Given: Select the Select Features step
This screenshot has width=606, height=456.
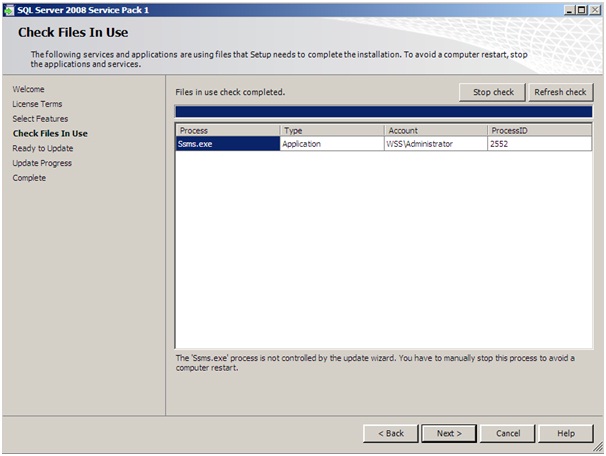Looking at the screenshot, I should pos(40,119).
